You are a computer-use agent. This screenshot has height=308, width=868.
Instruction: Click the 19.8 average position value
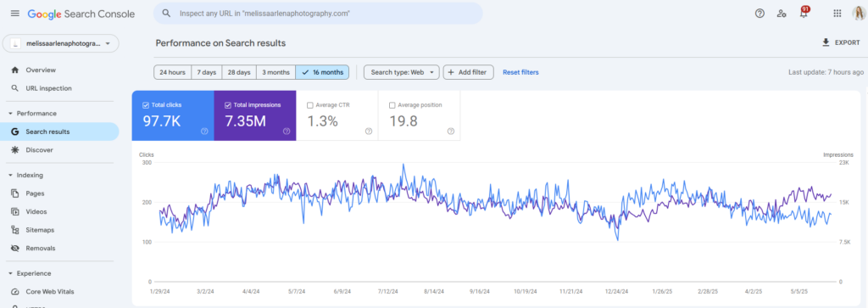coord(403,121)
